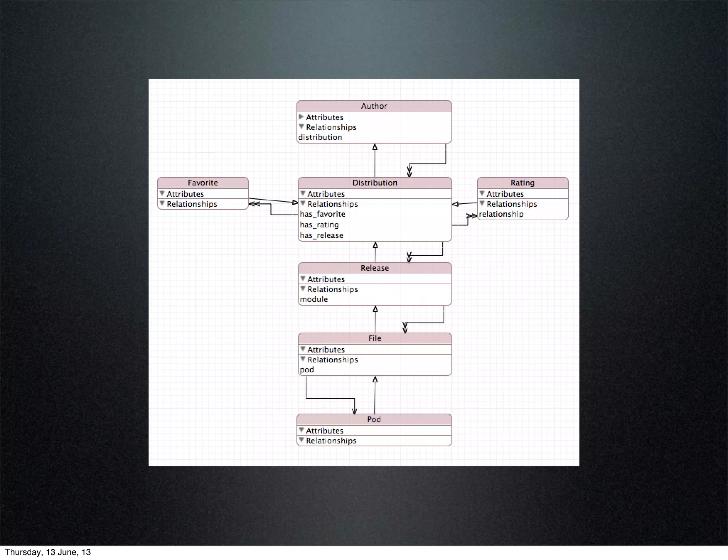Collapse the Author Relationships section
This screenshot has height=560, width=728.
301,127
